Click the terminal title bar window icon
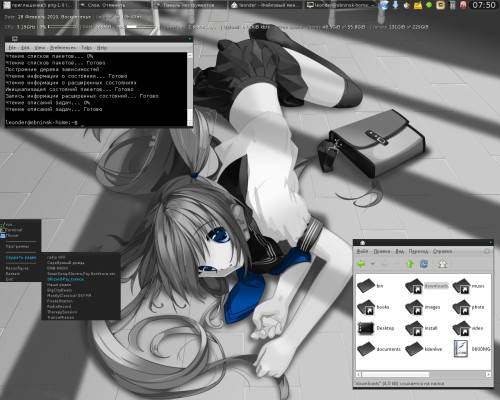The height and width of the screenshot is (400, 500). coord(14,39)
